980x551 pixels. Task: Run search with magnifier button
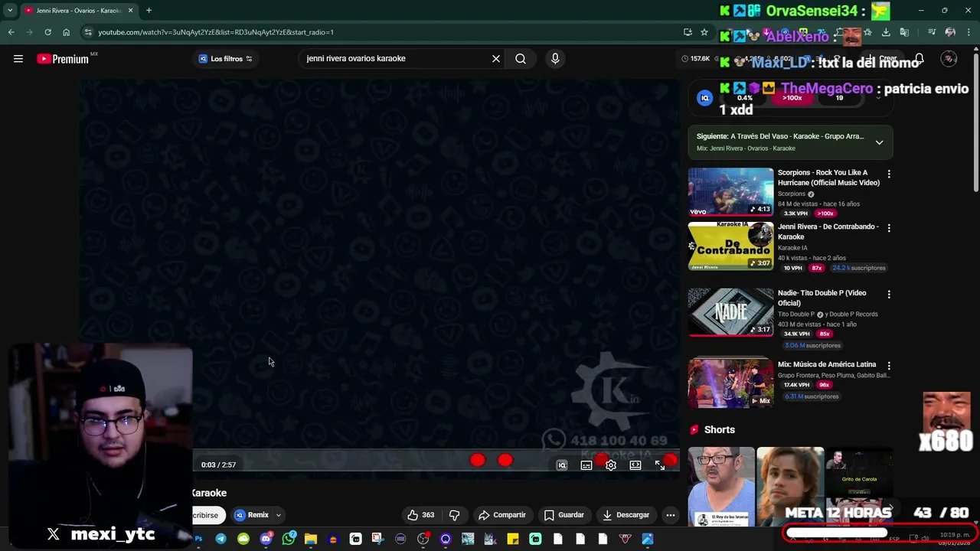click(521, 58)
